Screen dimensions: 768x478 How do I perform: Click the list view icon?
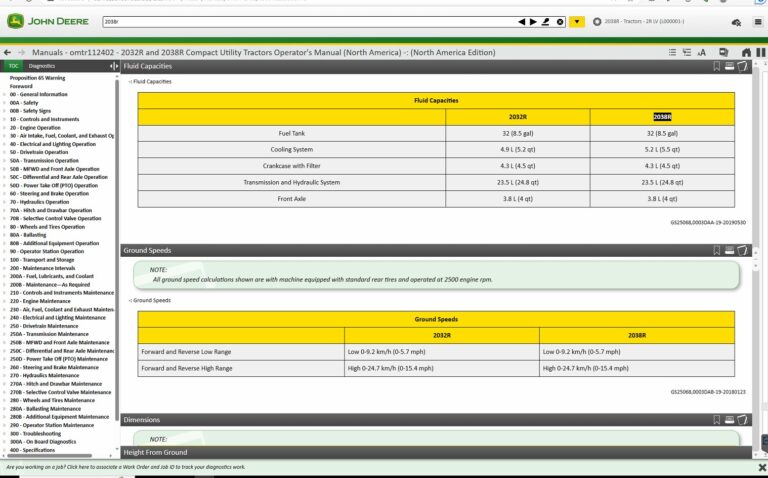coord(672,52)
